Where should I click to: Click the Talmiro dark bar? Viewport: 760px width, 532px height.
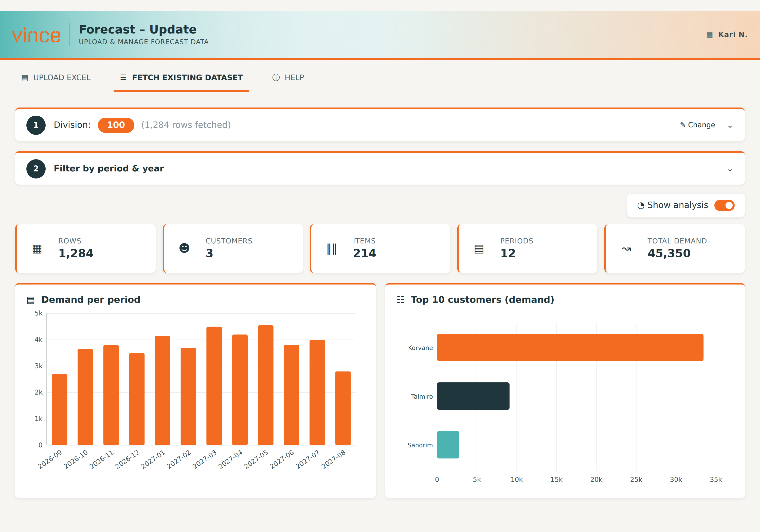(x=473, y=396)
